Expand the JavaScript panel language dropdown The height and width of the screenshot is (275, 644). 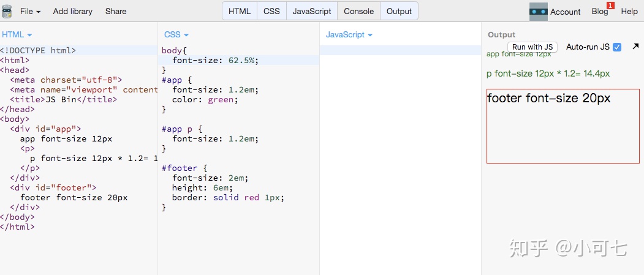point(349,35)
